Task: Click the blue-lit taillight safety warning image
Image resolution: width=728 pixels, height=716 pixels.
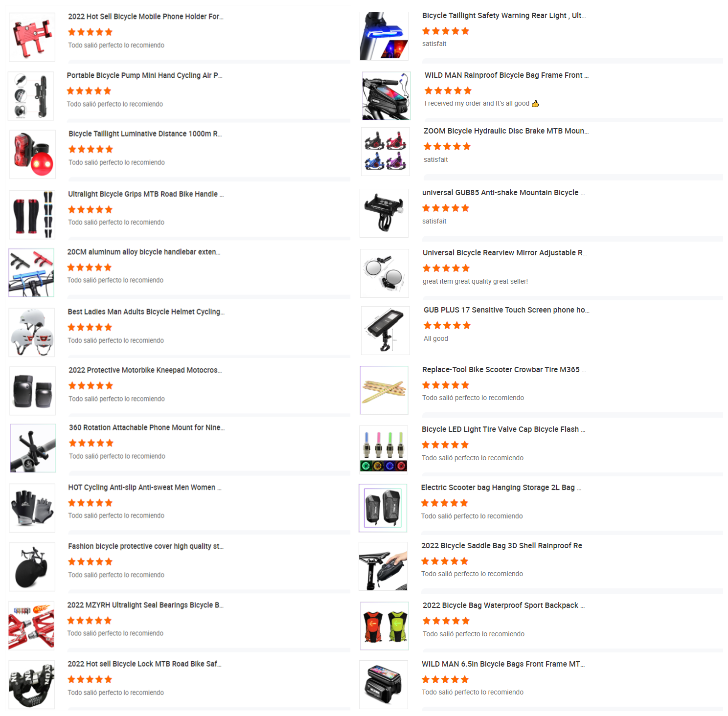Action: point(384,36)
